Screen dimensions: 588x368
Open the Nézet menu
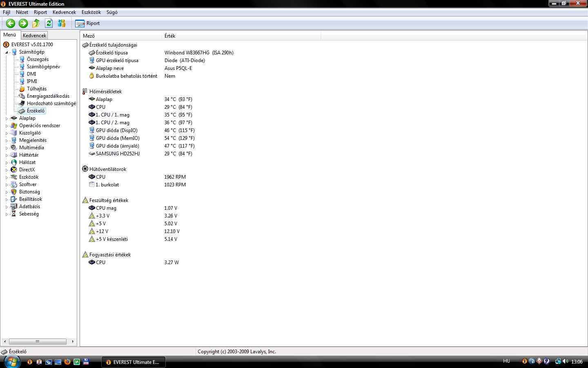click(x=22, y=12)
